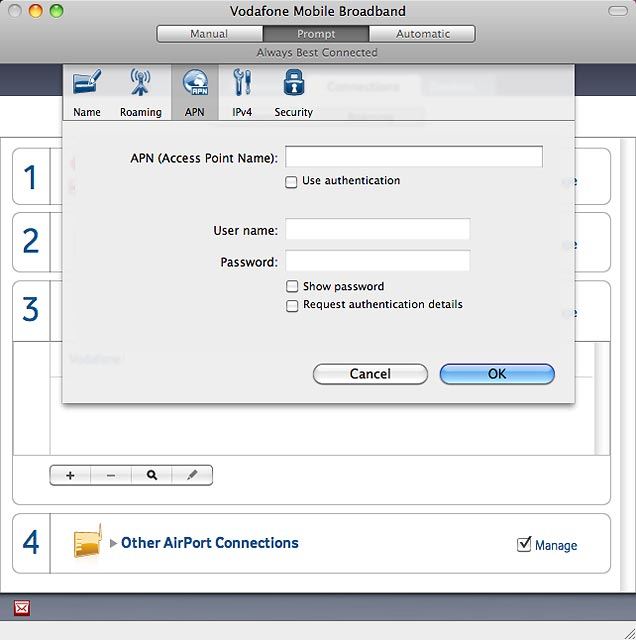Tick the Show password checkbox
The width and height of the screenshot is (636, 640).
pos(292,286)
